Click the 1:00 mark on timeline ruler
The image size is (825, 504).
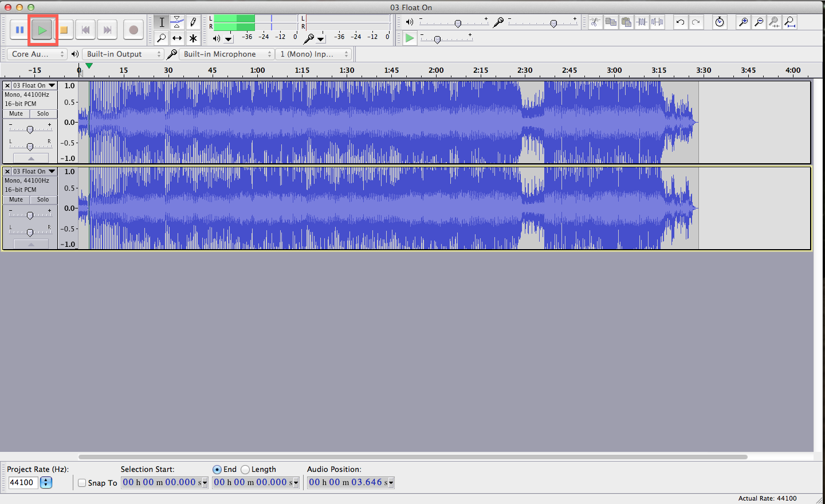pos(257,70)
